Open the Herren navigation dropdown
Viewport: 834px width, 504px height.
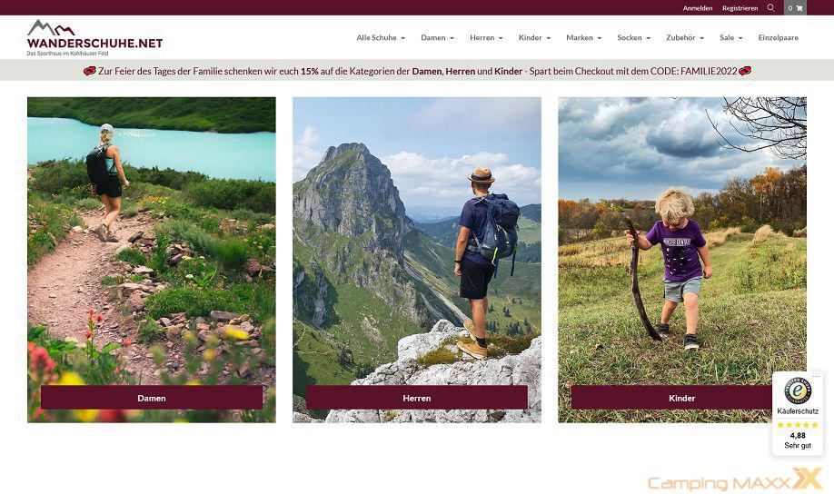pos(486,38)
